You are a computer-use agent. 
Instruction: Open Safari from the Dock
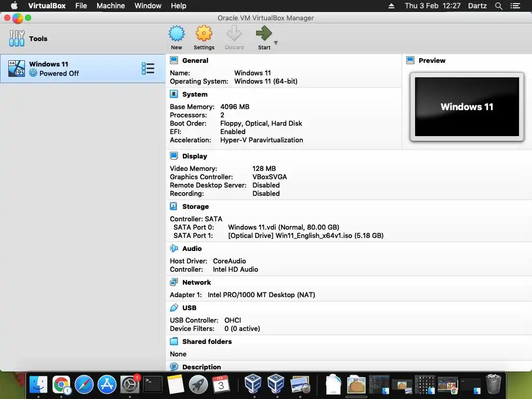pos(84,384)
